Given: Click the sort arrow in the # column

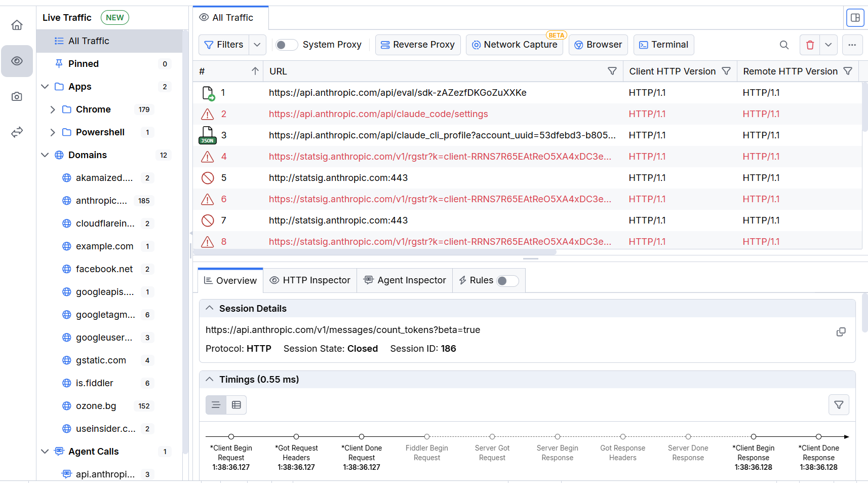Looking at the screenshot, I should [x=255, y=71].
